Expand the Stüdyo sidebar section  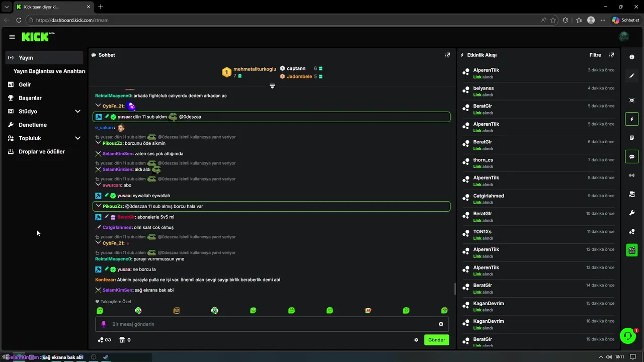(77, 111)
